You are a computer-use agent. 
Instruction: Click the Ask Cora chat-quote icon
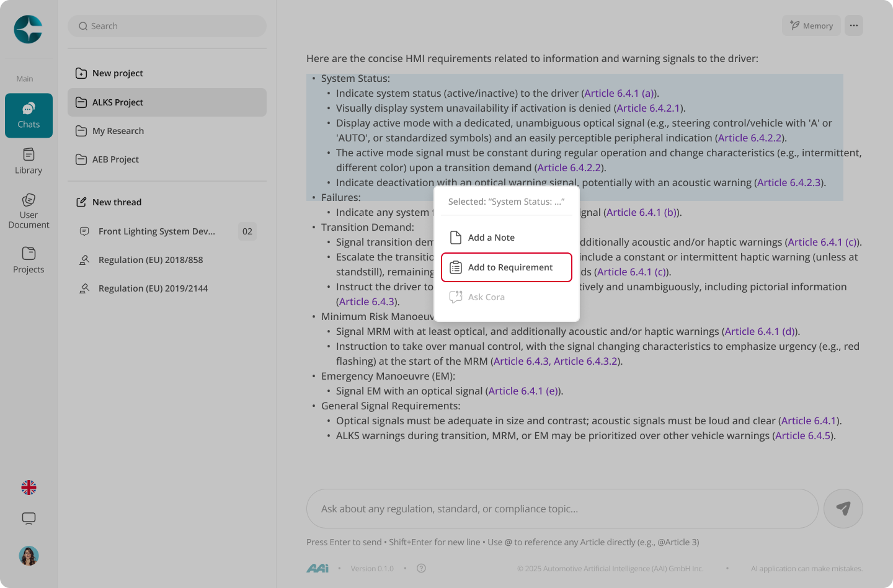click(x=456, y=297)
